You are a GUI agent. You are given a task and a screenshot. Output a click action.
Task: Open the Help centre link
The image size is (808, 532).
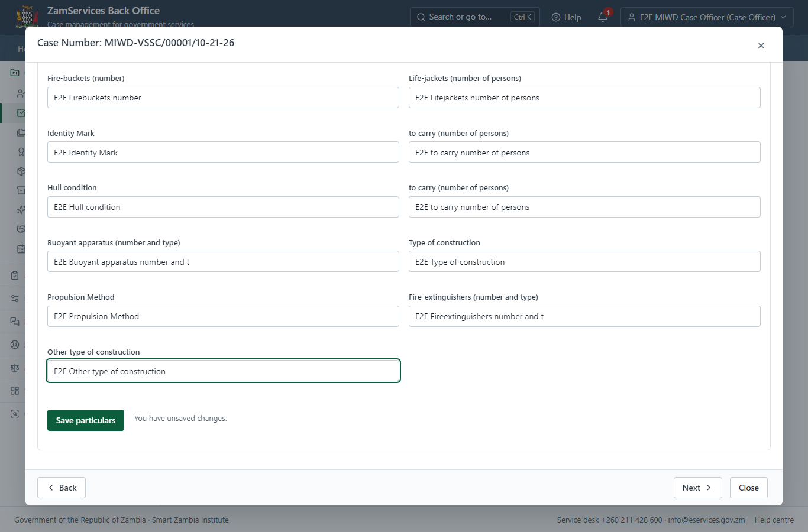click(774, 520)
